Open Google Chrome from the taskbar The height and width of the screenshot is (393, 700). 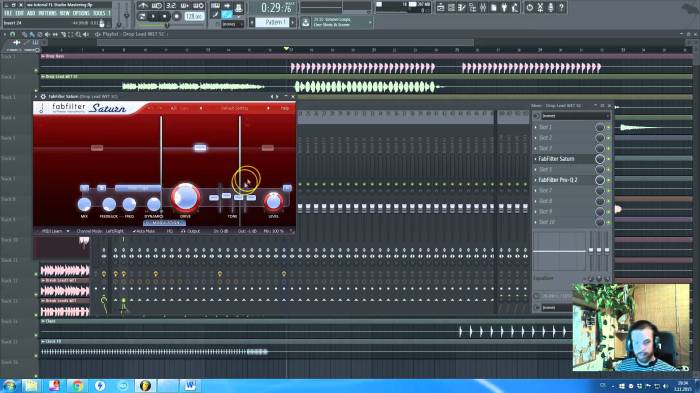[x=78, y=385]
